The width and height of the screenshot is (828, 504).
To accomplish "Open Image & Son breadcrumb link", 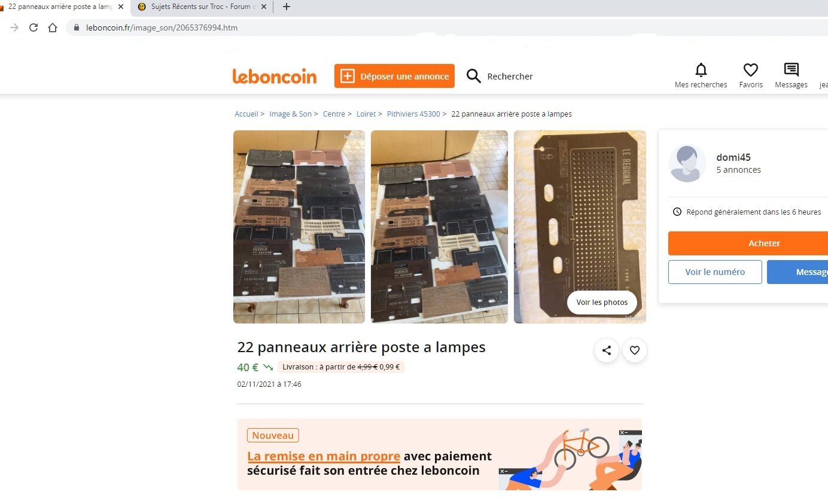I will [x=290, y=114].
